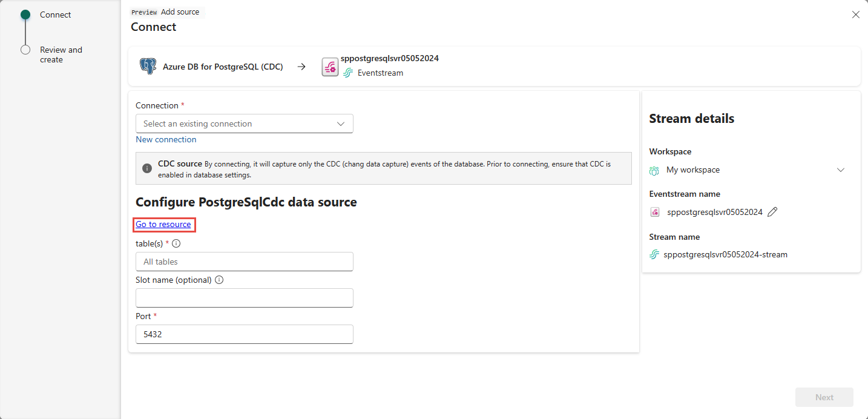The width and height of the screenshot is (868, 419).
Task: Click the eventstream icon under Eventstream name
Action: click(655, 212)
